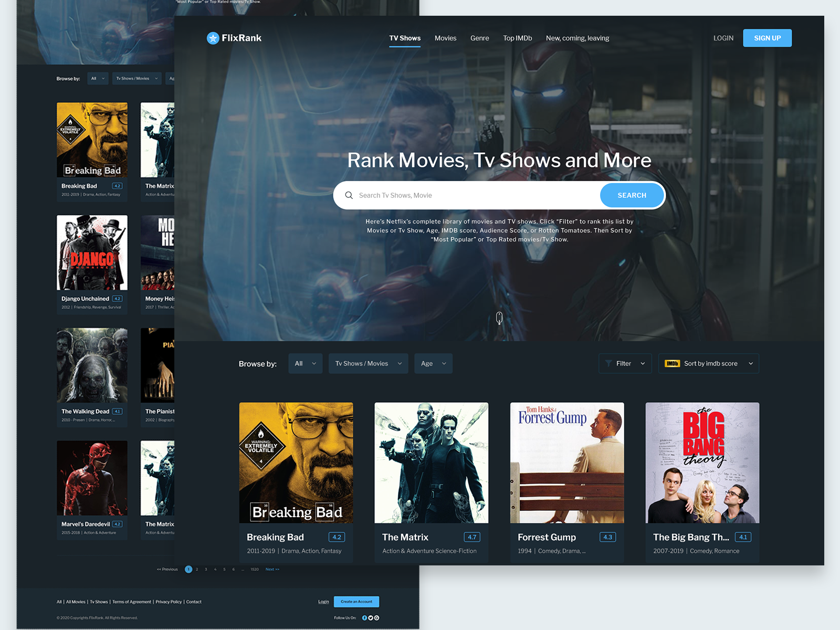Click the IMDb badge in Sort control
Image resolution: width=840 pixels, height=630 pixels.
point(672,363)
